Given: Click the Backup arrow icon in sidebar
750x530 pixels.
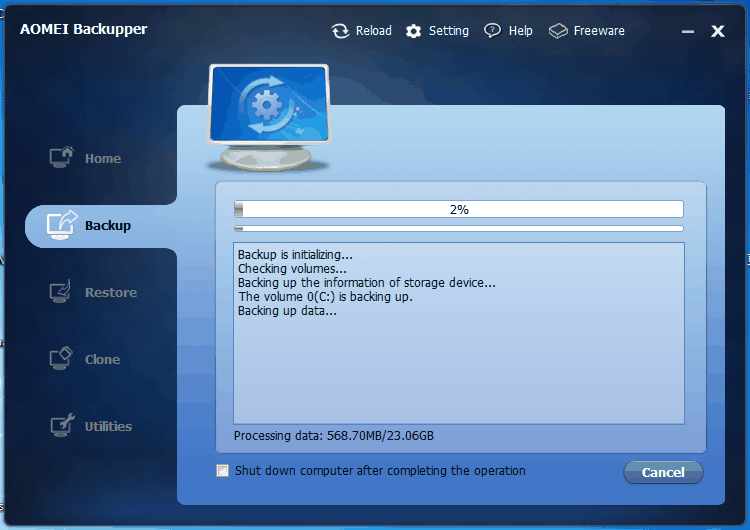Looking at the screenshot, I should click(x=62, y=225).
